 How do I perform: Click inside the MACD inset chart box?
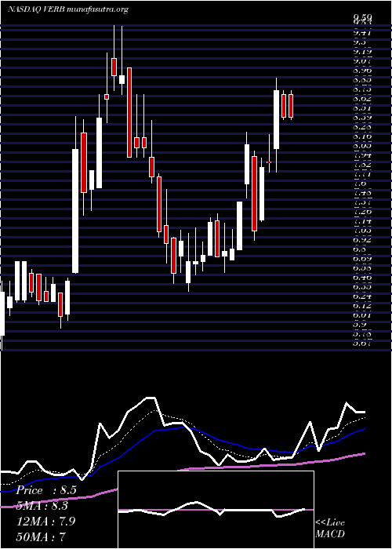(216, 510)
